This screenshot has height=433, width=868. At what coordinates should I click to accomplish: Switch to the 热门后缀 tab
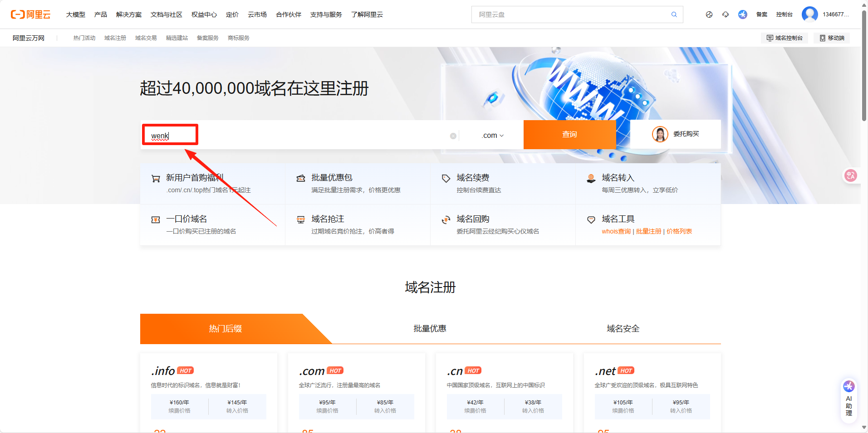pyautogui.click(x=226, y=329)
